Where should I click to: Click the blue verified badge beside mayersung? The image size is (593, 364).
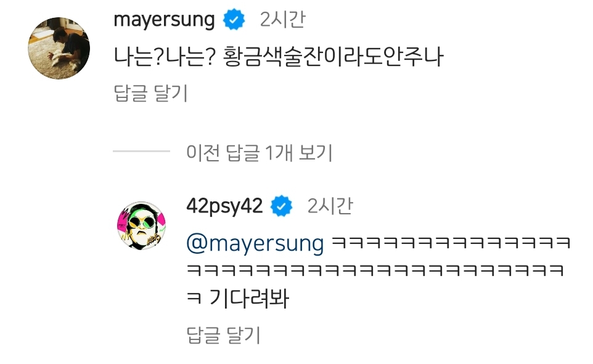[234, 20]
